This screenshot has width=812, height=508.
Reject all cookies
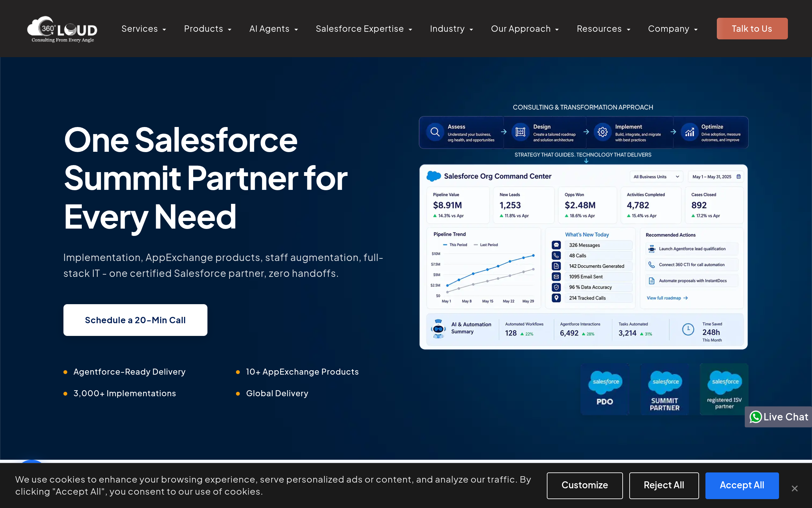tap(664, 485)
